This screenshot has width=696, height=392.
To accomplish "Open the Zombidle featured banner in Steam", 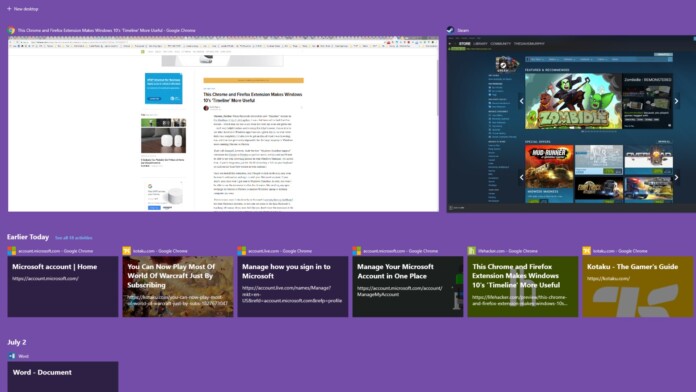I will [x=573, y=101].
